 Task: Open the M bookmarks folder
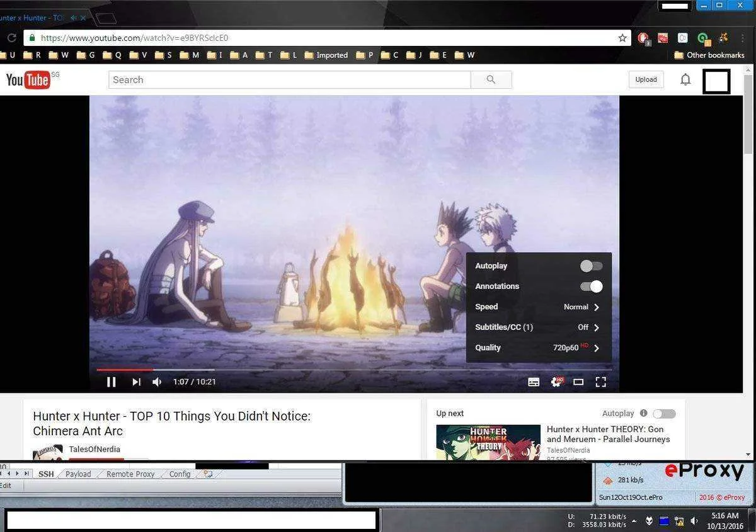[x=190, y=55]
